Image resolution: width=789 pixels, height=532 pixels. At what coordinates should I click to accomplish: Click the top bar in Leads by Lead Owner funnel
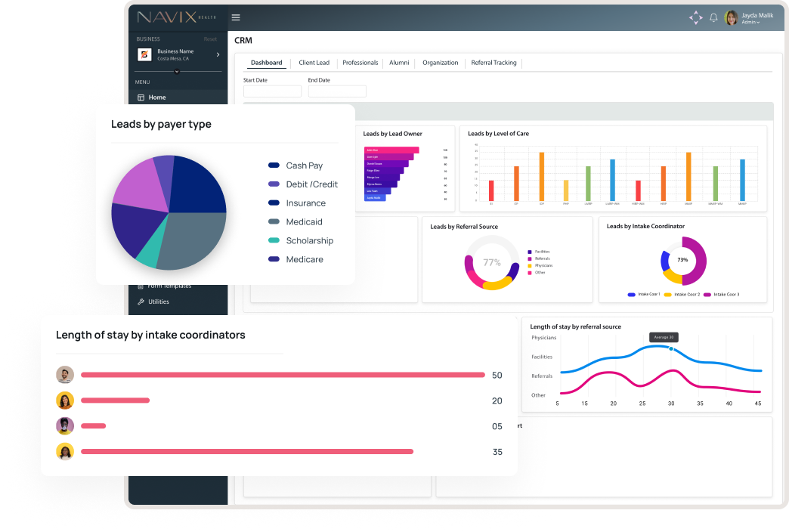(x=391, y=150)
